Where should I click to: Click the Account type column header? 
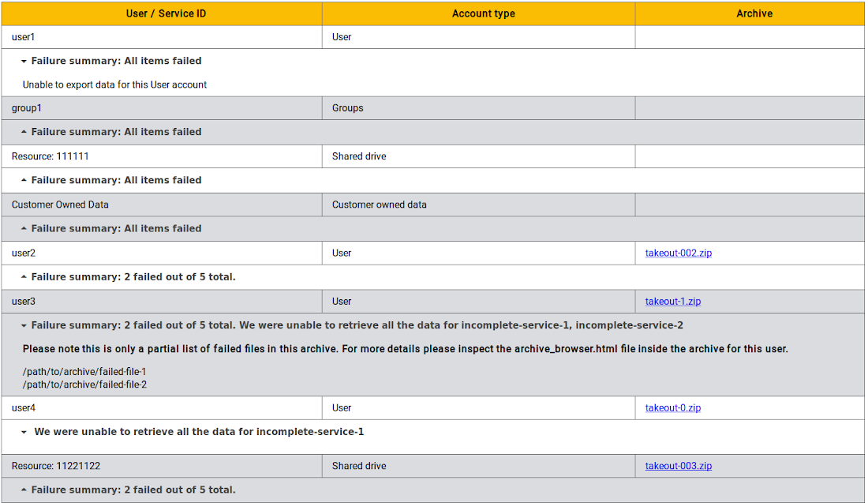[483, 13]
